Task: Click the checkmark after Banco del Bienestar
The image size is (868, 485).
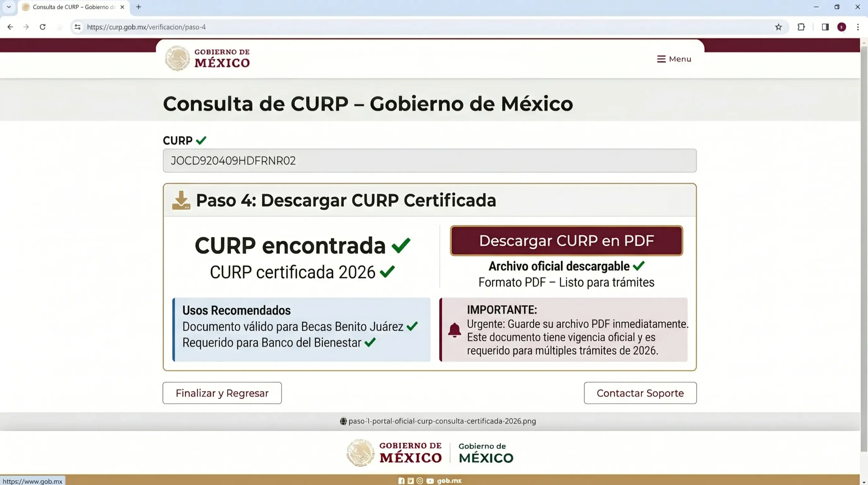Action: coord(370,342)
